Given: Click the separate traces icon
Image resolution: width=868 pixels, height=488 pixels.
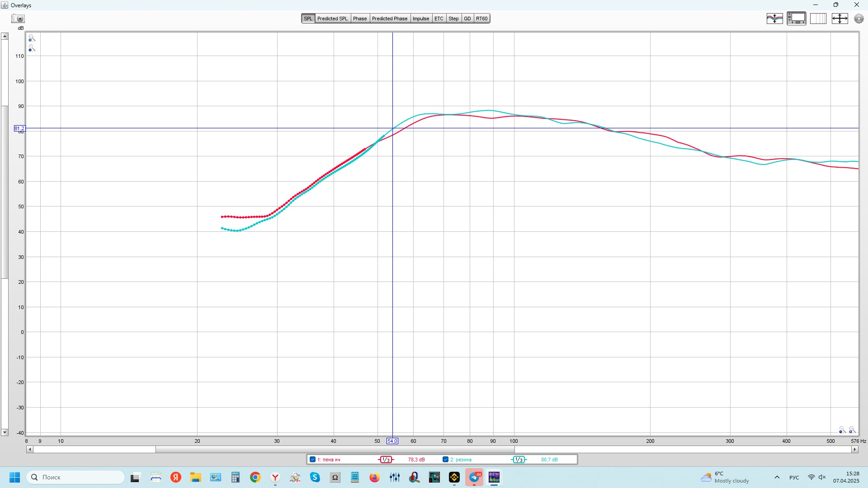Looking at the screenshot, I should tap(774, 19).
